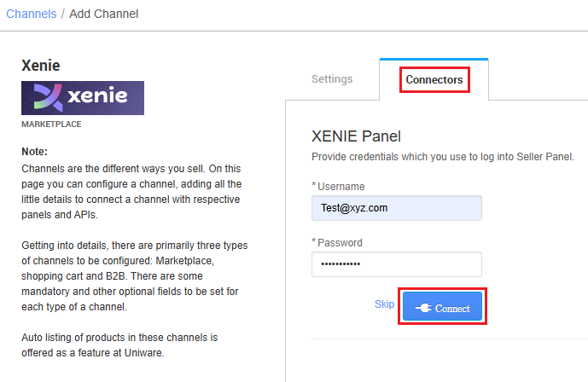Click the Password input field
588x382 pixels.
tap(396, 264)
